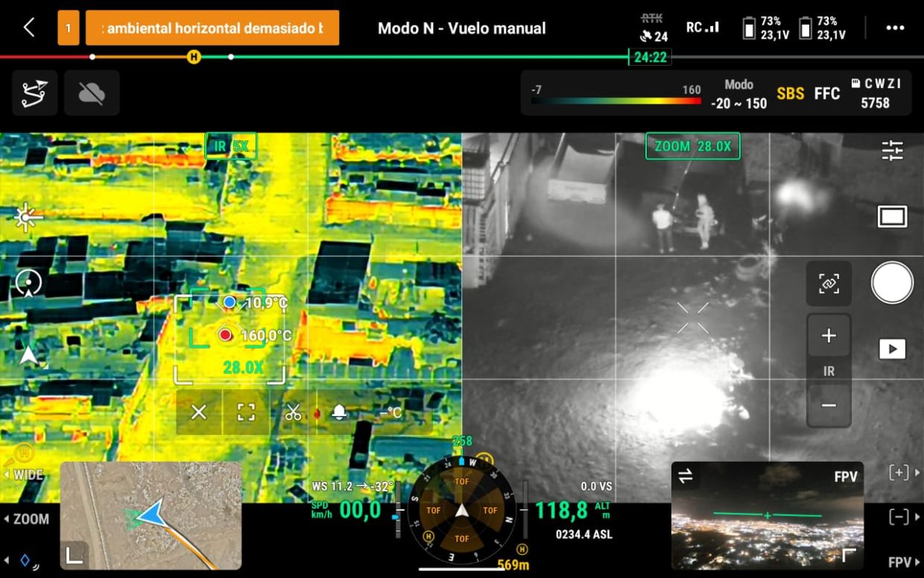Viewport: 924px width, 578px height.
Task: Select the SBS side-by-side display mode
Action: (790, 94)
